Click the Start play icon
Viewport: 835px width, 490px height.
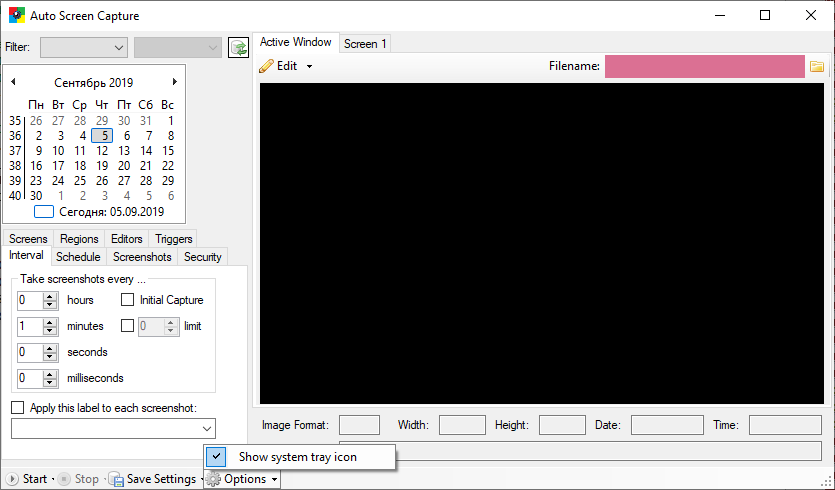coord(12,479)
